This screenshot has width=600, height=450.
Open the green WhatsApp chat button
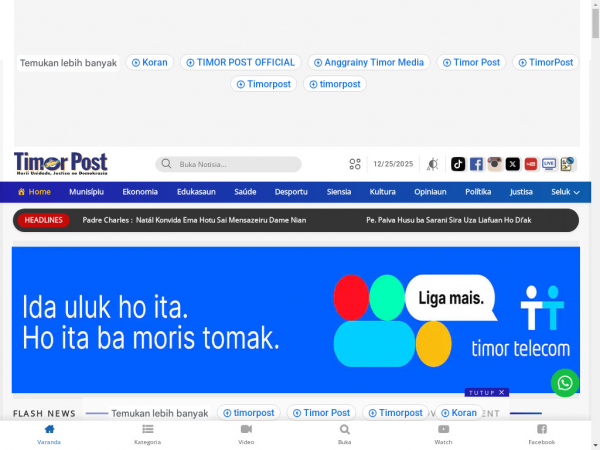tap(565, 383)
